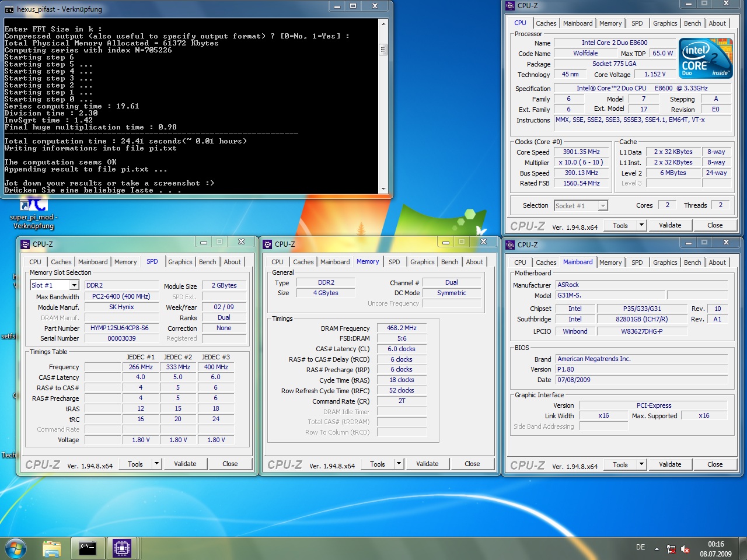The image size is (747, 560).
Task: Click the Intel Core 2 Duo logo
Action: coord(706,58)
